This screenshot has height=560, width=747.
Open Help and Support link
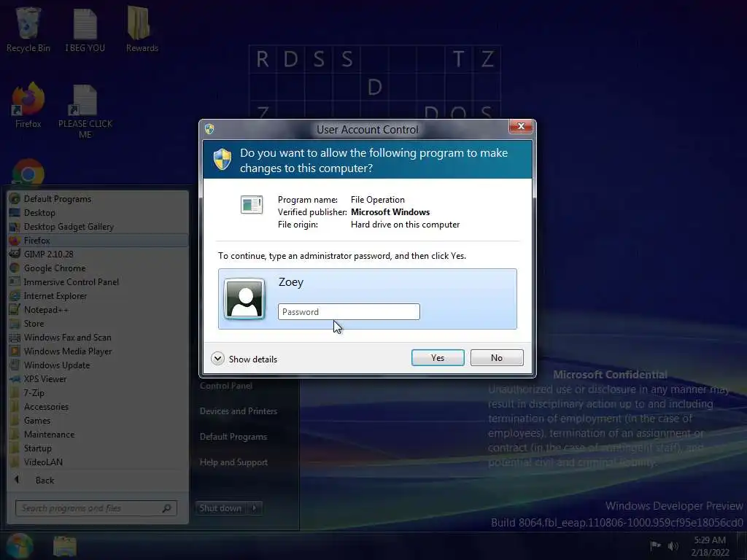[x=233, y=462]
